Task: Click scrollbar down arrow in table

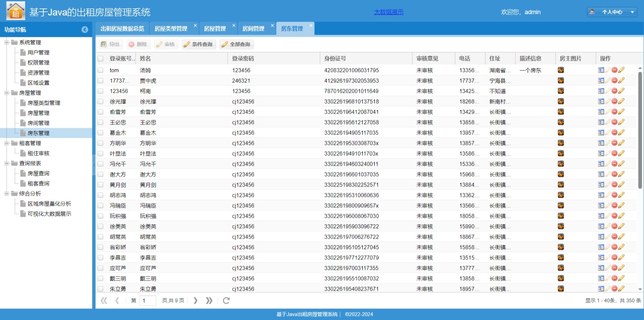Action: coord(640,289)
